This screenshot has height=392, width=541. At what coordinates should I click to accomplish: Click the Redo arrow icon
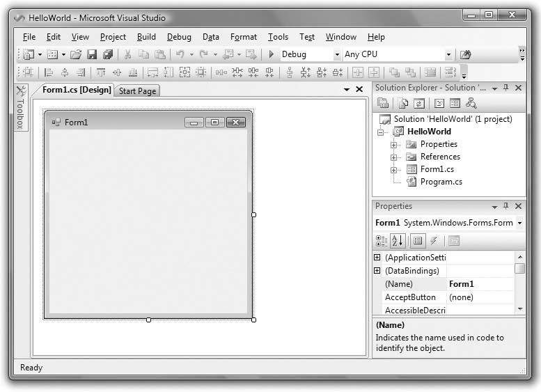pos(204,54)
